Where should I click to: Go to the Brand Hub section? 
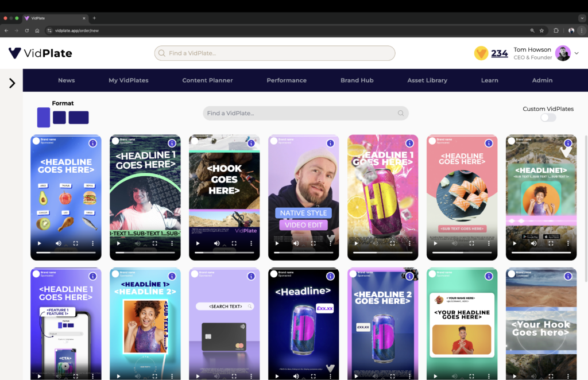[x=357, y=80]
